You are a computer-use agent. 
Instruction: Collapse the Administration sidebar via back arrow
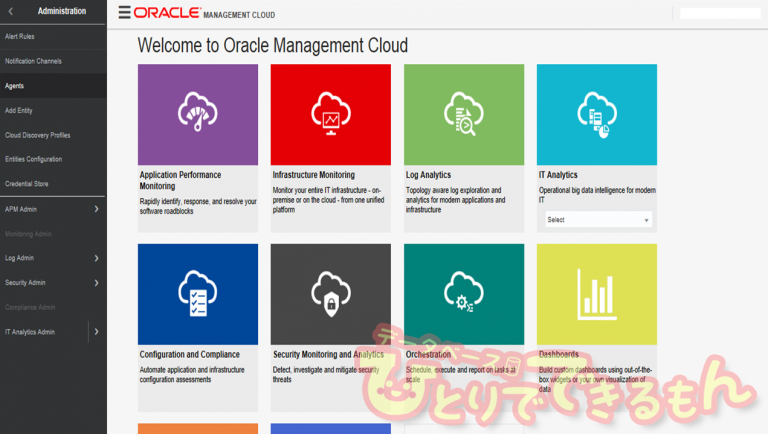pyautogui.click(x=11, y=11)
